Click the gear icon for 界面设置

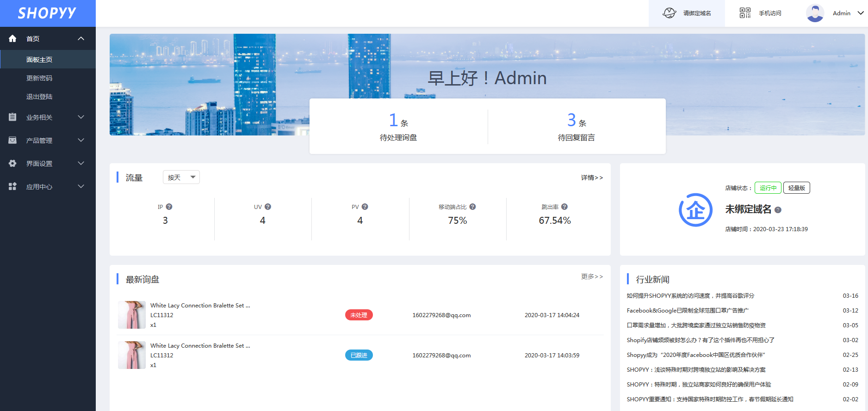12,163
